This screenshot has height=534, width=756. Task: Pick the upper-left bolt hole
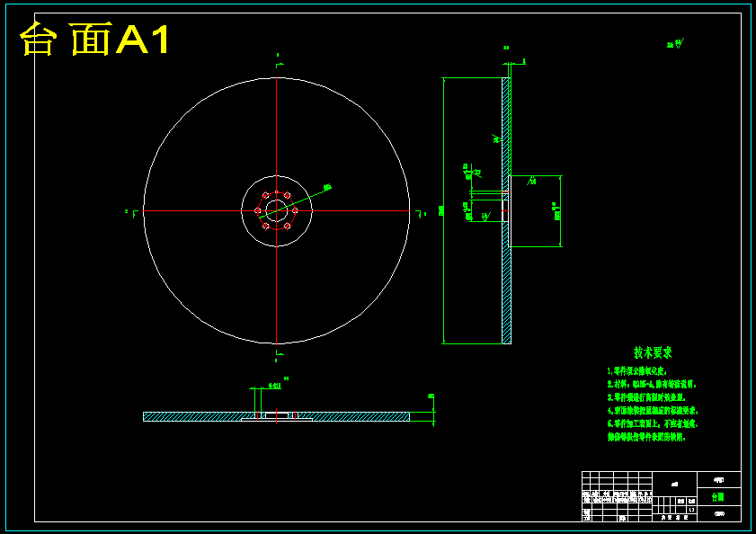click(x=266, y=195)
